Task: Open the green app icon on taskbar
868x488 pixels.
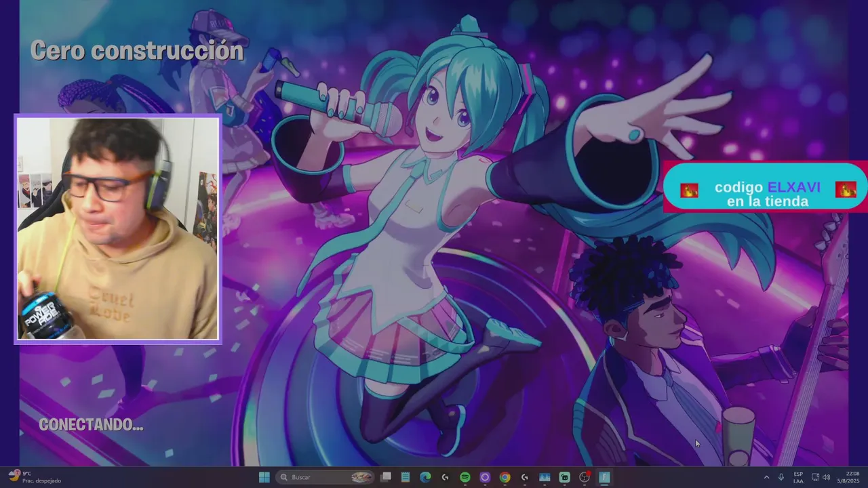Action: click(x=564, y=477)
